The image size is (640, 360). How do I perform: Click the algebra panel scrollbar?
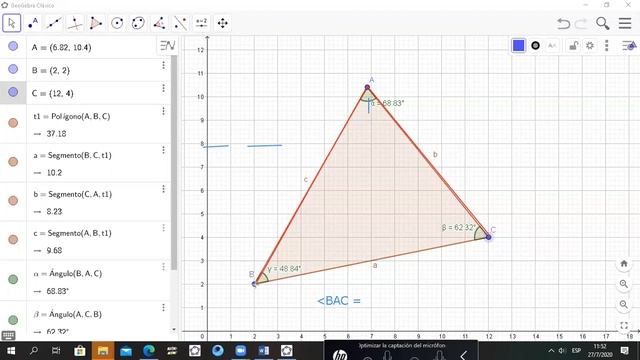click(174, 162)
